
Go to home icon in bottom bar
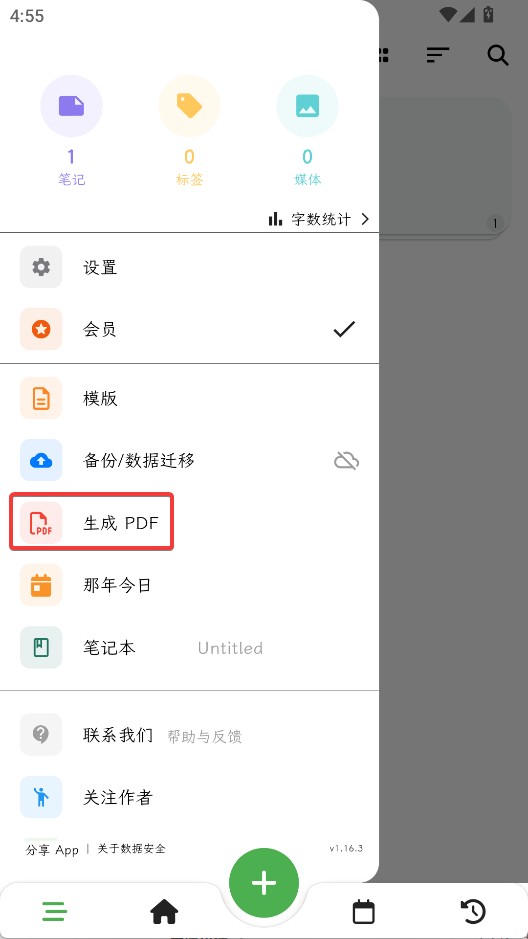click(x=164, y=913)
